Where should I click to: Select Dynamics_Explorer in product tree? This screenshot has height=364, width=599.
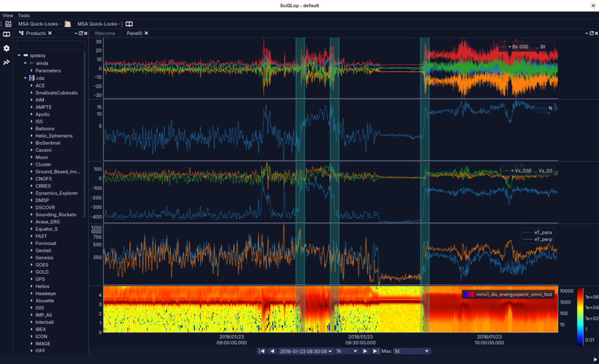coord(57,193)
